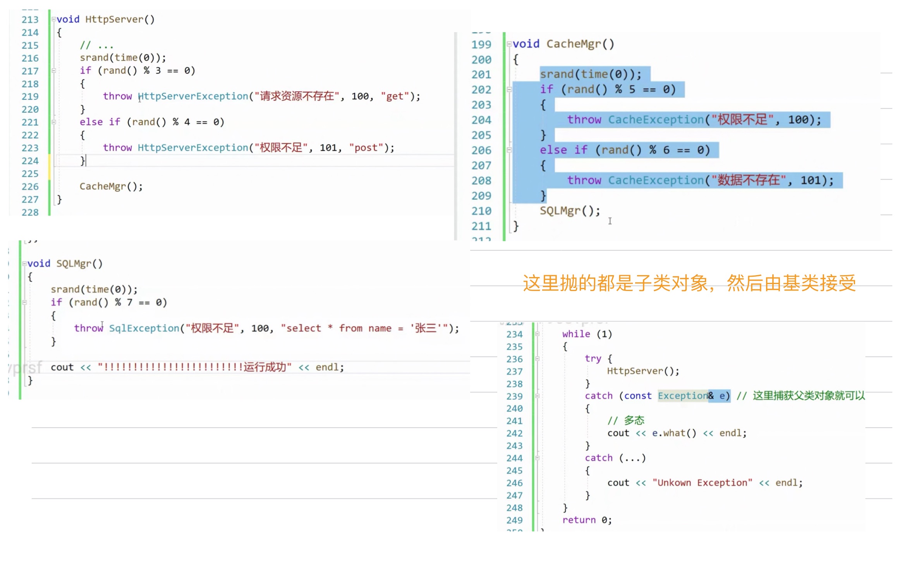Fold the 'if (rand() % 7 == 0)' block
Screen dimensions: 924x577
point(24,303)
